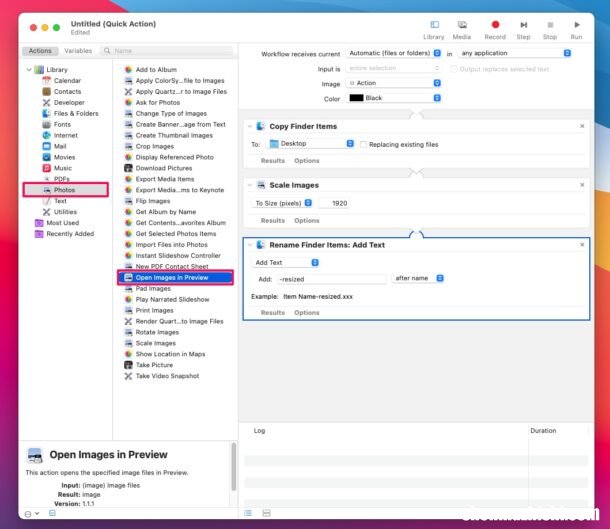The image size is (610, 529).
Task: Open the action menu at bottom left
Action: pyautogui.click(x=32, y=514)
